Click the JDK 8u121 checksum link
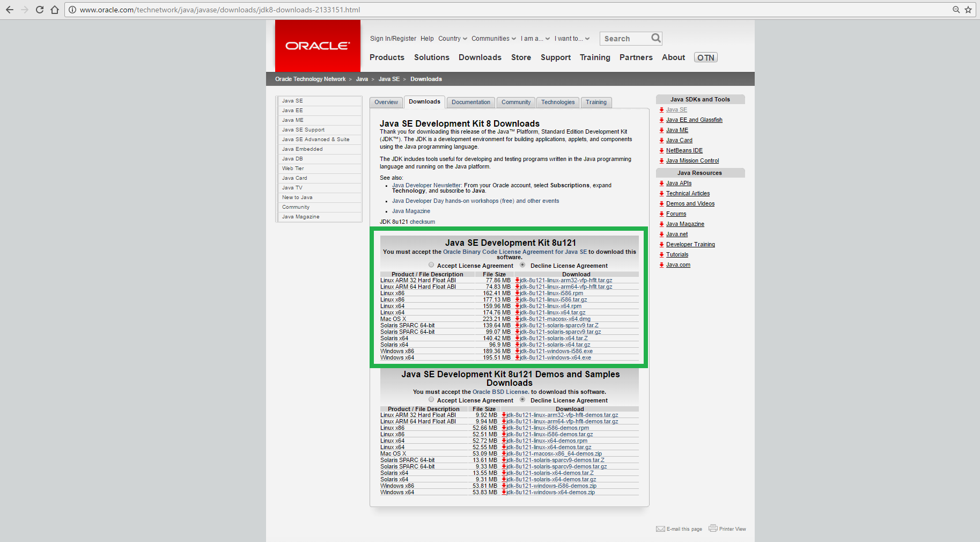Image resolution: width=980 pixels, height=542 pixels. [x=422, y=222]
